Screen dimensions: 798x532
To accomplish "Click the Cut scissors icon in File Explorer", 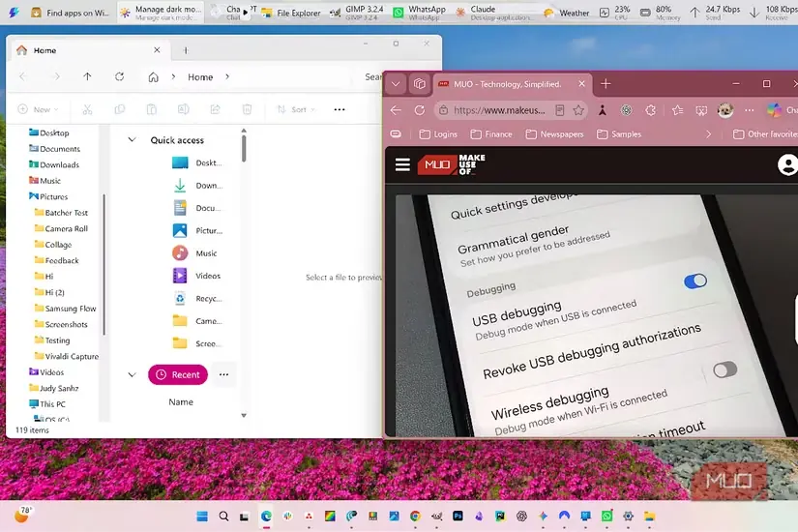I will (x=87, y=109).
